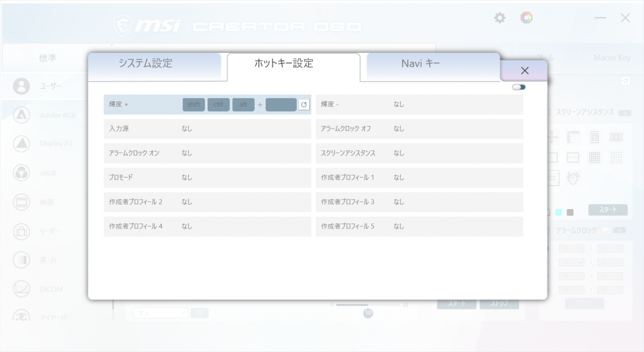Image resolution: width=644 pixels, height=352 pixels.
Task: Open the minute dropdown beside 45
Action: 610,276
